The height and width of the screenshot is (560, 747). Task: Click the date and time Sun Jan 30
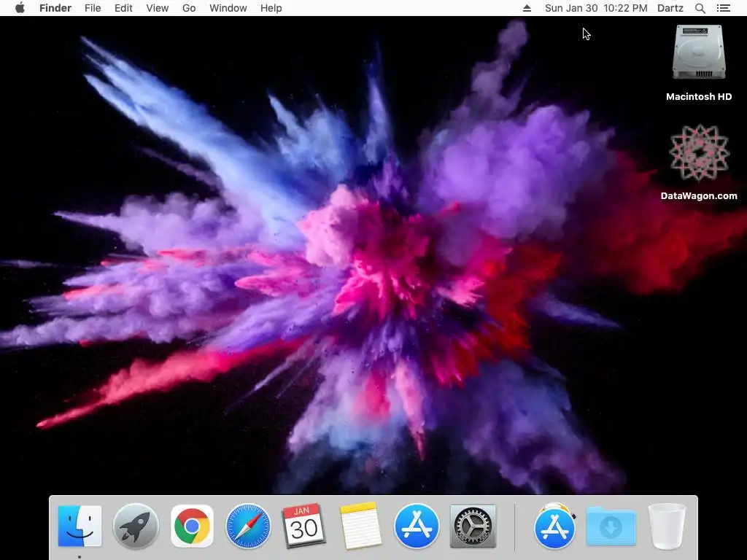click(x=596, y=8)
